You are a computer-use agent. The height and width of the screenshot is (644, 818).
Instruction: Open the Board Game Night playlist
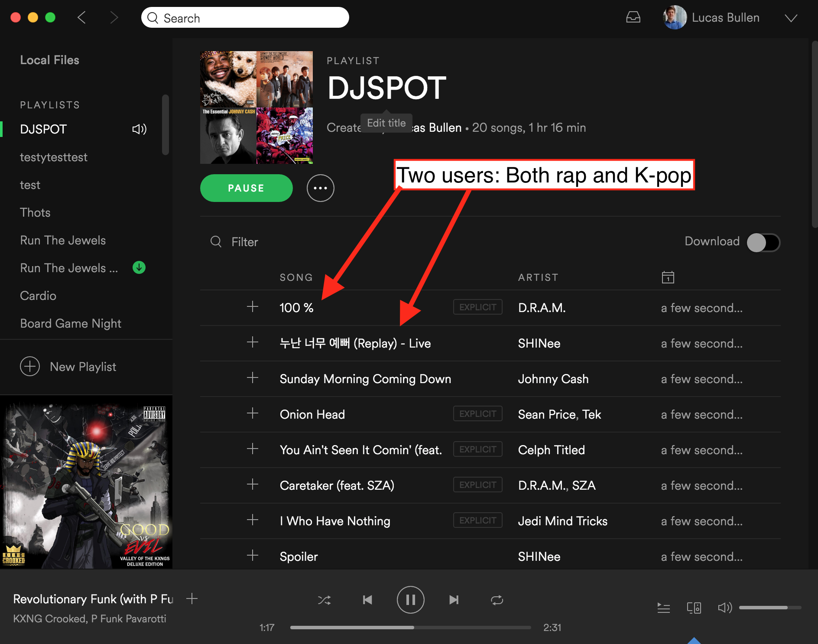tap(71, 323)
